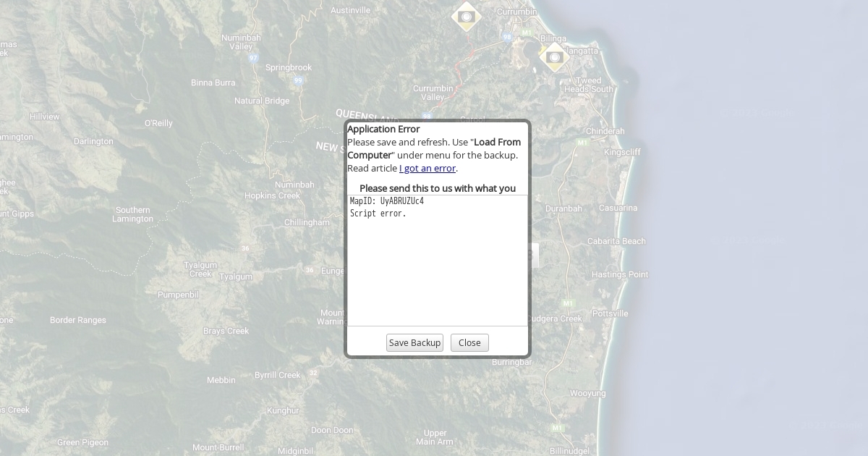Click the Casuarina map label

(618, 208)
